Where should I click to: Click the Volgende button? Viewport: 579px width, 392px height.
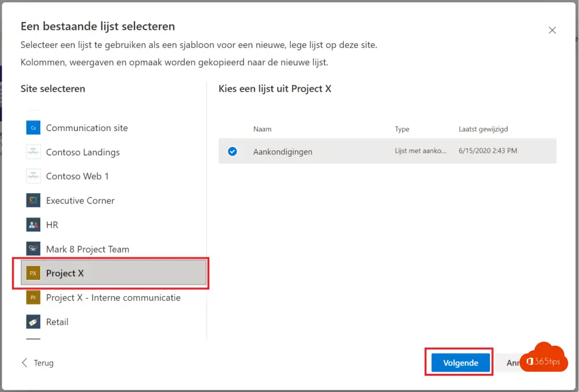tap(460, 363)
